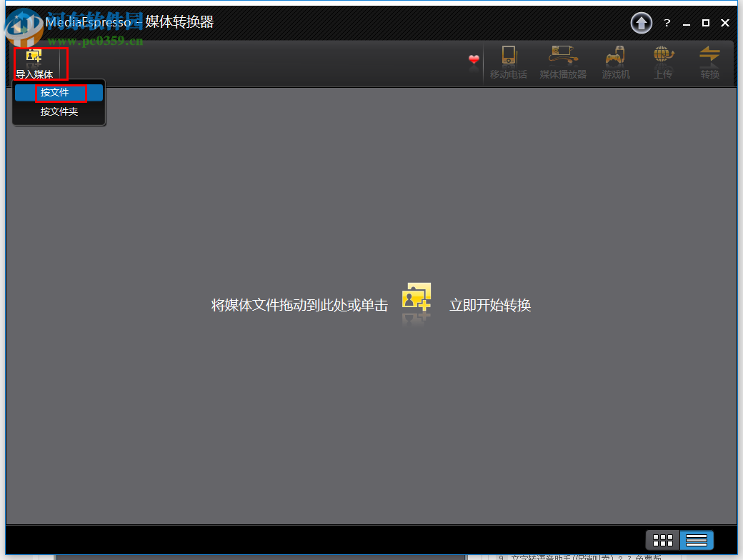Screen dimensions: 743x560
Task: Open the 上传 upload option
Action: click(x=662, y=62)
